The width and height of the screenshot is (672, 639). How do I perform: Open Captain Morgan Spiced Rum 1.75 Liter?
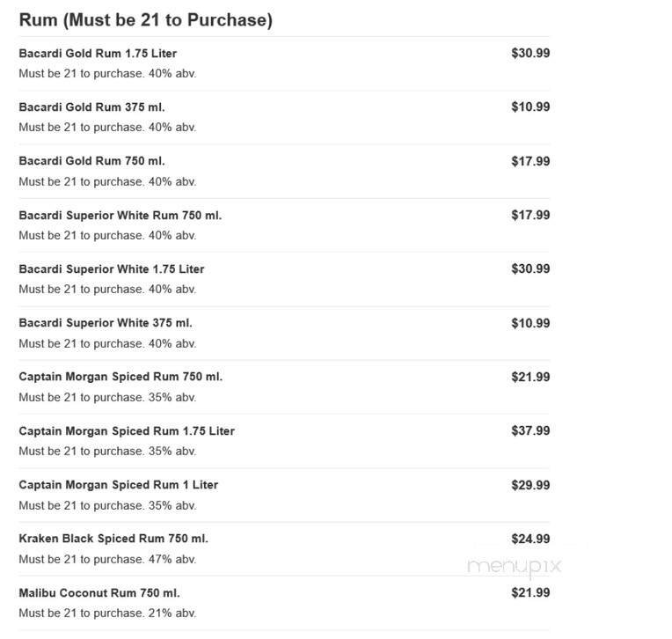pos(127,431)
